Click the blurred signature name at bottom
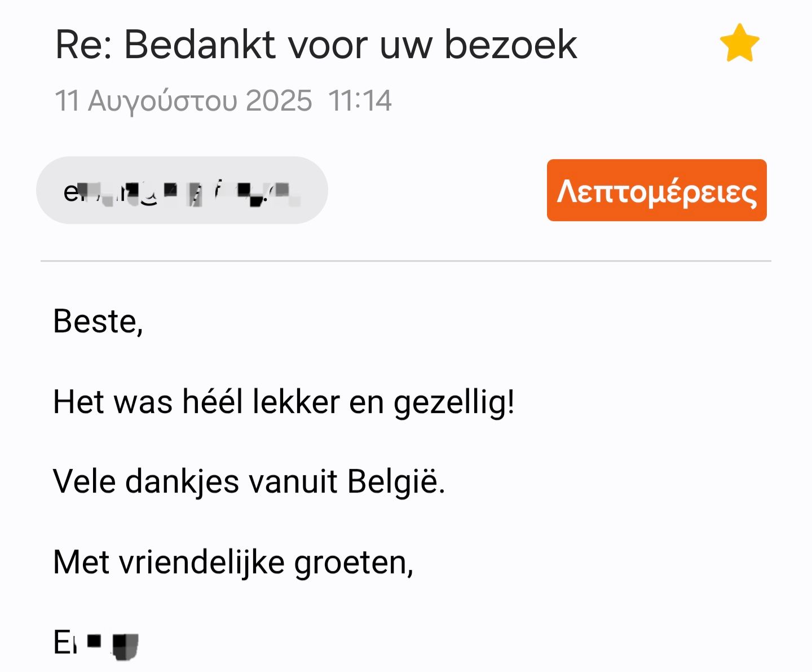 pyautogui.click(x=96, y=643)
